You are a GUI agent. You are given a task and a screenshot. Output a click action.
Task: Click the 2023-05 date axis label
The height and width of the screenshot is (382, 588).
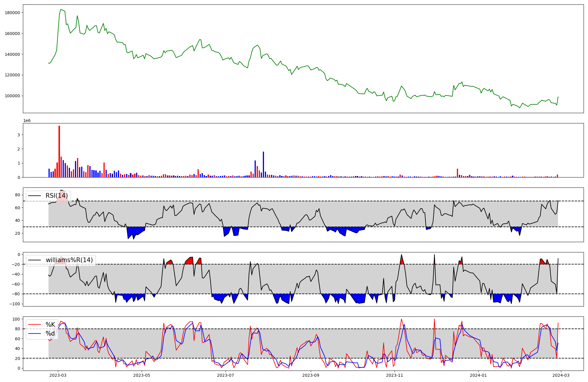pos(142,375)
